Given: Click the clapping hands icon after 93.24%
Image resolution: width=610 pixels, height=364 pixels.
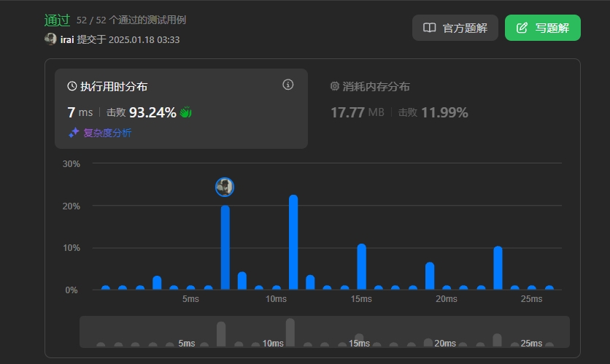Looking at the screenshot, I should point(185,112).
